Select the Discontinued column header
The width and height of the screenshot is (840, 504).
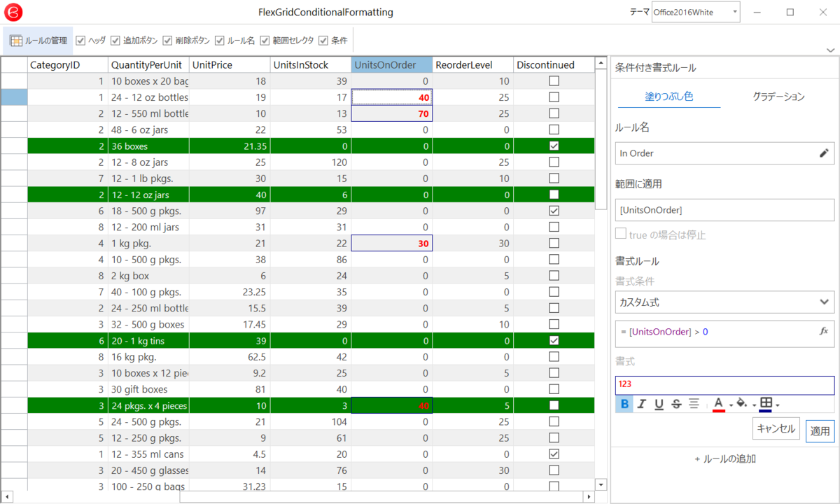[554, 65]
